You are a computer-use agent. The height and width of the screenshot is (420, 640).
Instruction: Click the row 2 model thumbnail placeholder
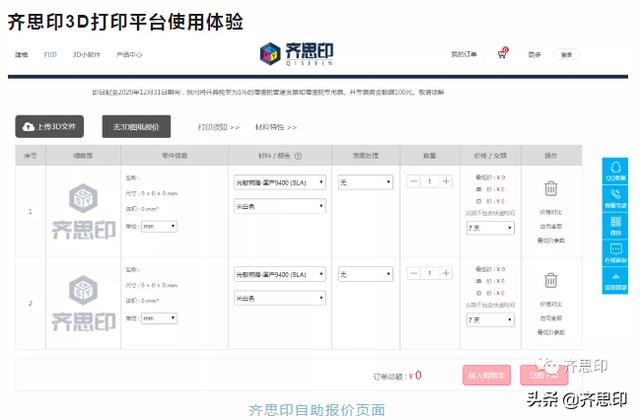[83, 303]
